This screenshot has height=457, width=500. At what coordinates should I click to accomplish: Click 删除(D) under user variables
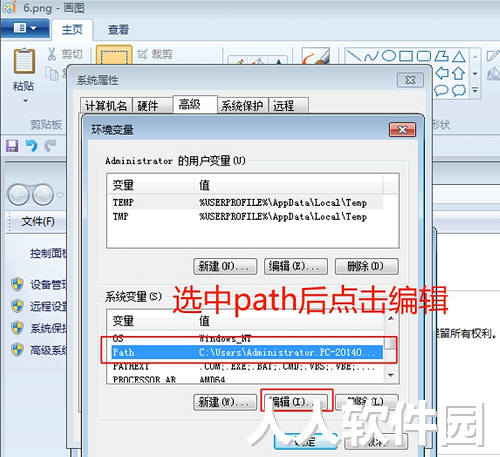click(366, 266)
